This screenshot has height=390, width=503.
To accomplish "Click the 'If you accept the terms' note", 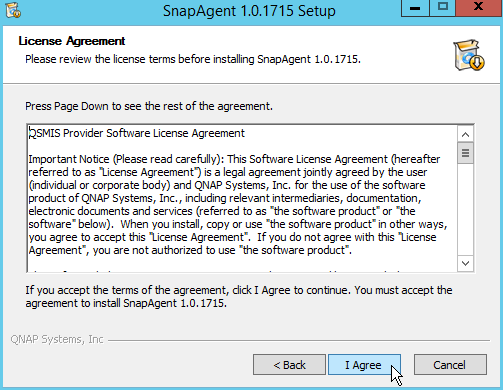I will pyautogui.click(x=239, y=296).
